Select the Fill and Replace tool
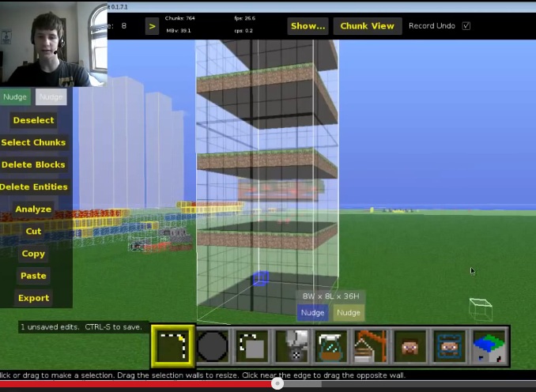Screen dimensions: 536x392 [x=292, y=346]
